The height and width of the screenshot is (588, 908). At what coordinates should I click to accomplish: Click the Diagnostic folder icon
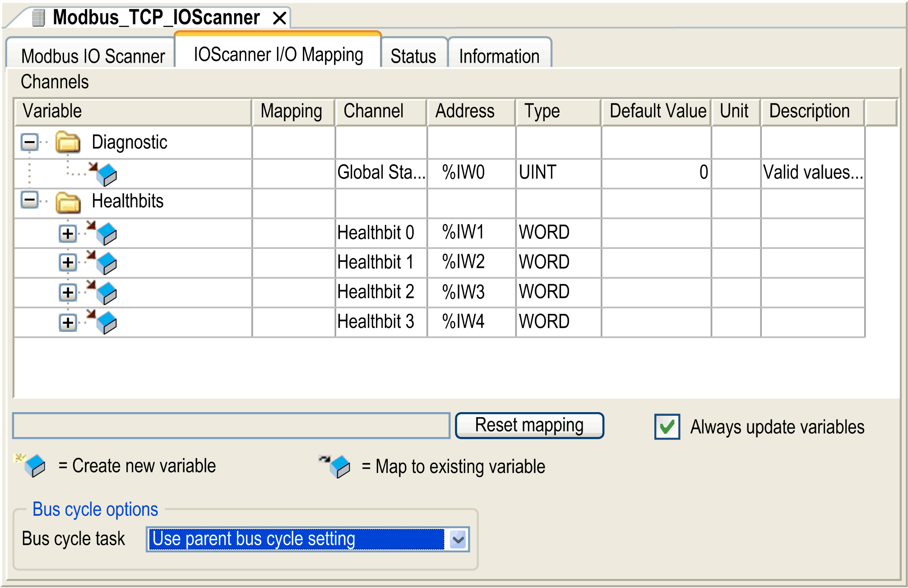tap(68, 142)
